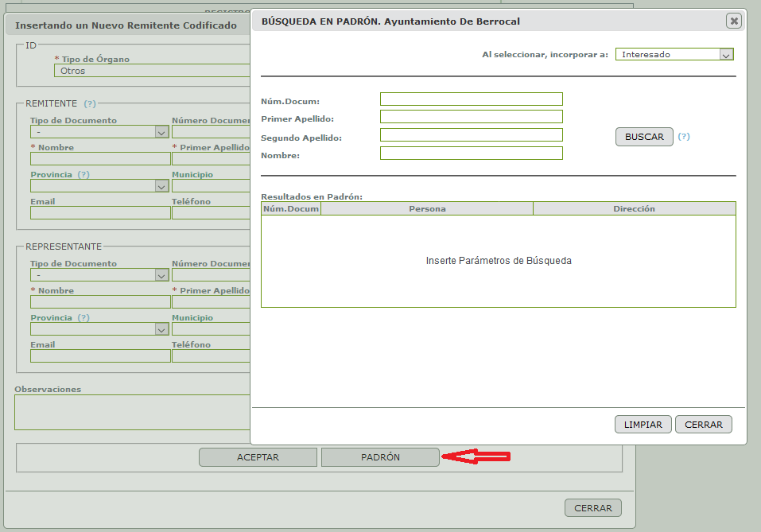This screenshot has height=532, width=761.
Task: Show help (?) beside REMITENTE heading
Action: tap(90, 103)
